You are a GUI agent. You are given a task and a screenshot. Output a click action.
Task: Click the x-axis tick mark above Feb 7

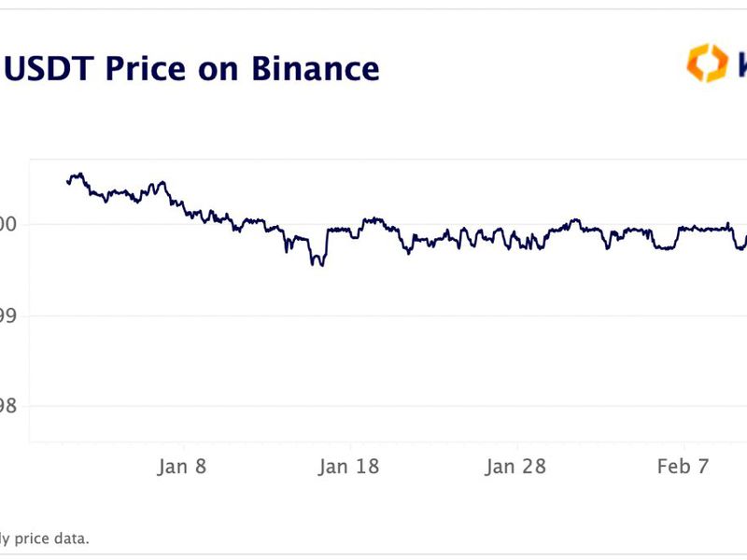click(684, 445)
